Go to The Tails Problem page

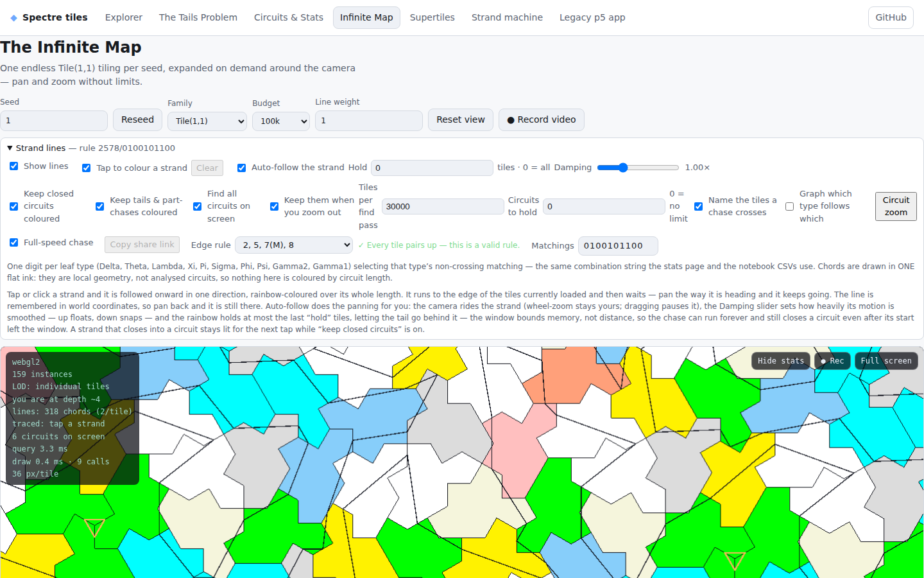pos(198,18)
